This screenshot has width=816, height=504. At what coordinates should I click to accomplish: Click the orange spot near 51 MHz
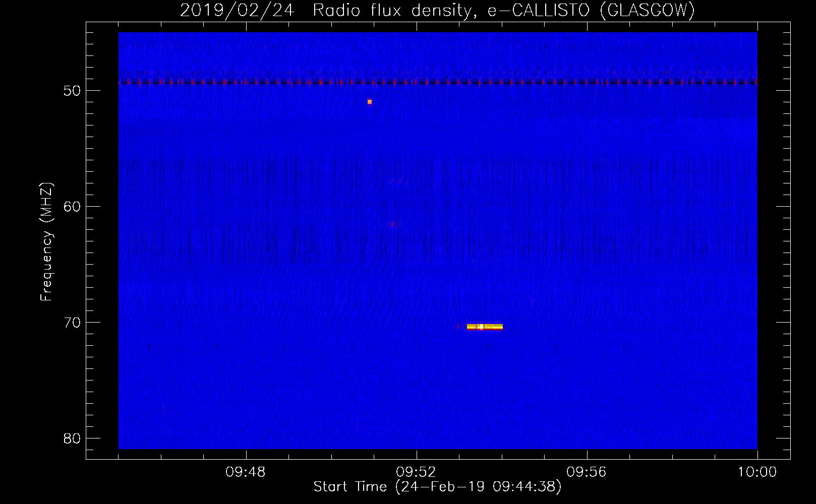370,102
